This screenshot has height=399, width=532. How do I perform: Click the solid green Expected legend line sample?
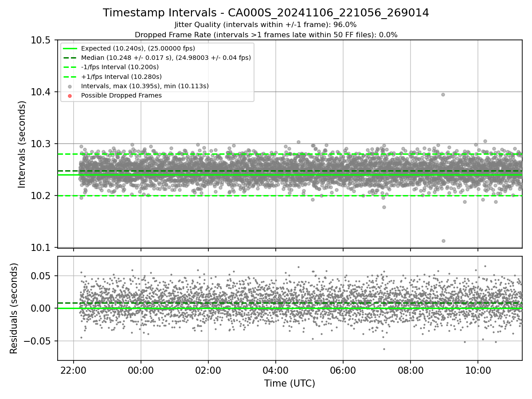click(70, 48)
